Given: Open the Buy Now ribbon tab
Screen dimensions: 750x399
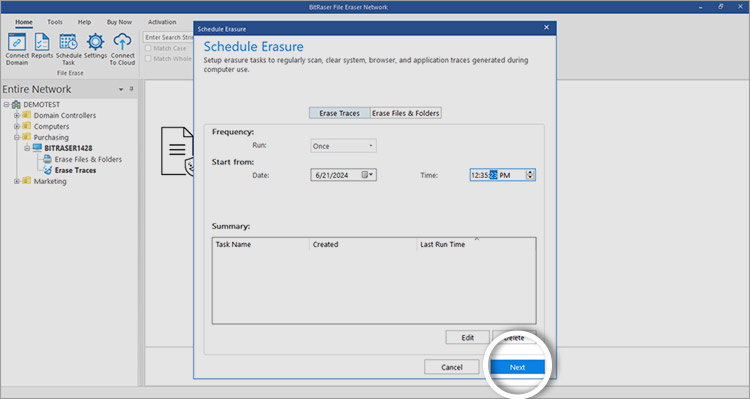Looking at the screenshot, I should (119, 22).
